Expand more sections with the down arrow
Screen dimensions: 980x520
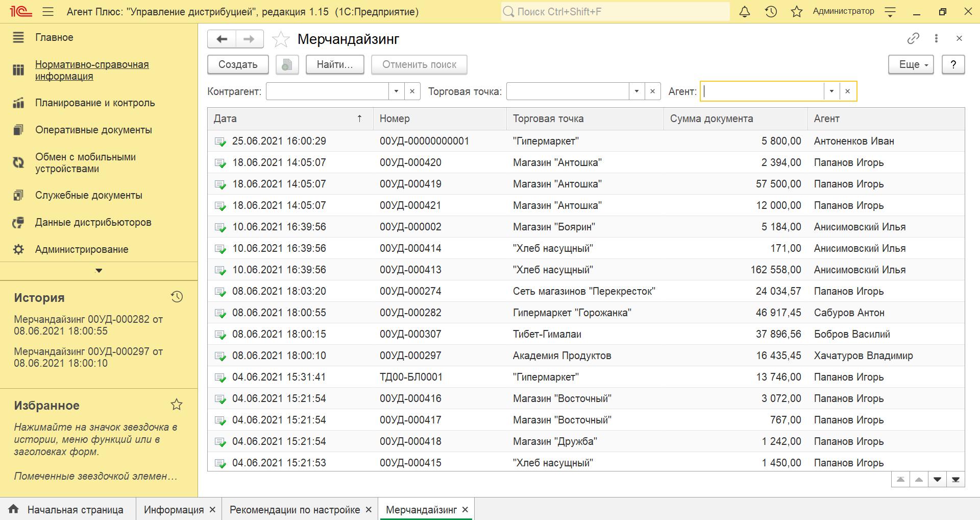click(99, 271)
